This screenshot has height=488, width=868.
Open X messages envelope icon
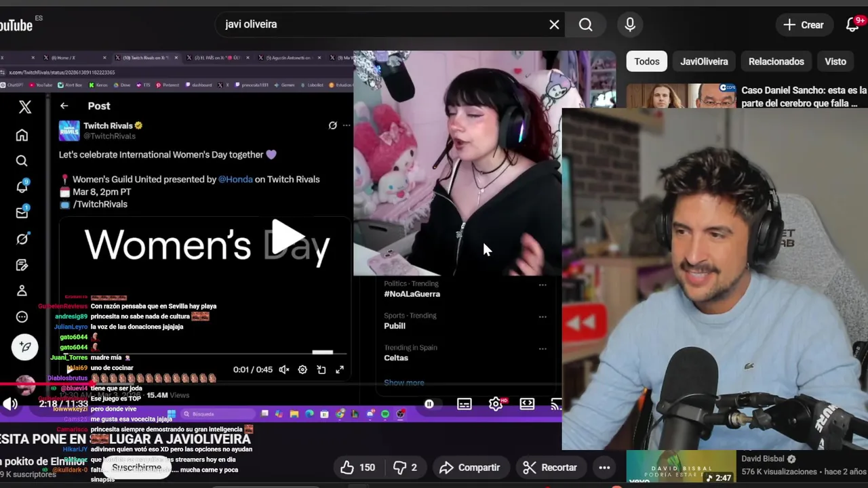coord(22,212)
